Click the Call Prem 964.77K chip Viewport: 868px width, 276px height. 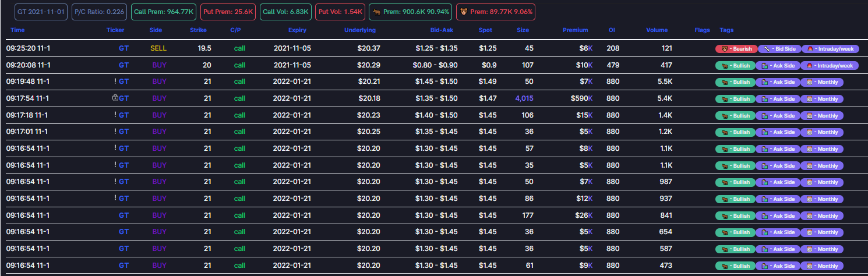[x=164, y=12]
